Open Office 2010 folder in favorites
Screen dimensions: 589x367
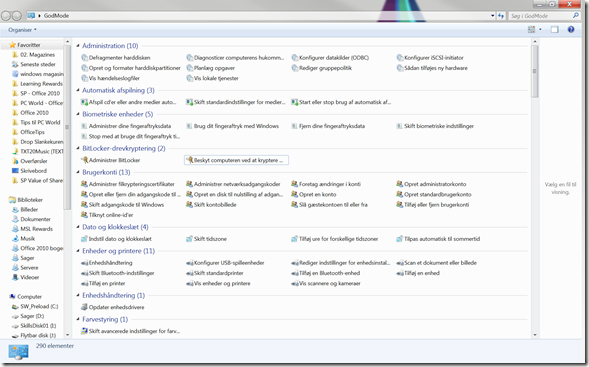(30, 113)
